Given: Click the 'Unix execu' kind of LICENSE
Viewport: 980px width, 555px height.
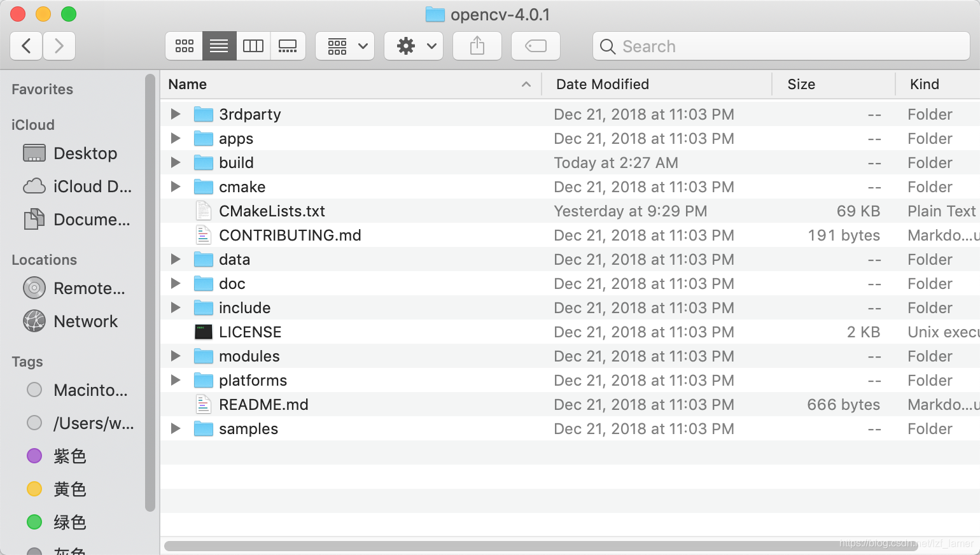Looking at the screenshot, I should point(944,332).
